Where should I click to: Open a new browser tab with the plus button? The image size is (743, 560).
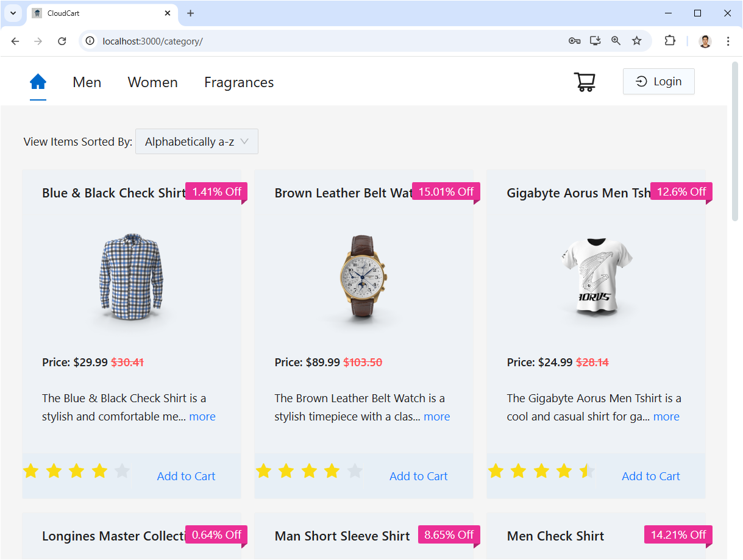pyautogui.click(x=191, y=13)
